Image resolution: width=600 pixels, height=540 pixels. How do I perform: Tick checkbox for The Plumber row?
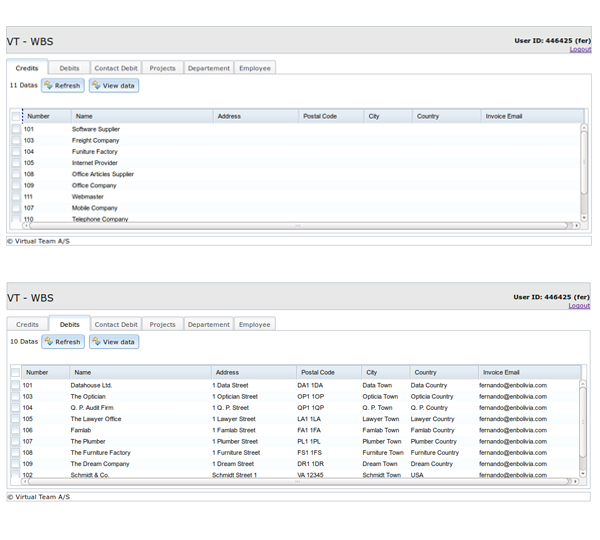[x=15, y=441]
